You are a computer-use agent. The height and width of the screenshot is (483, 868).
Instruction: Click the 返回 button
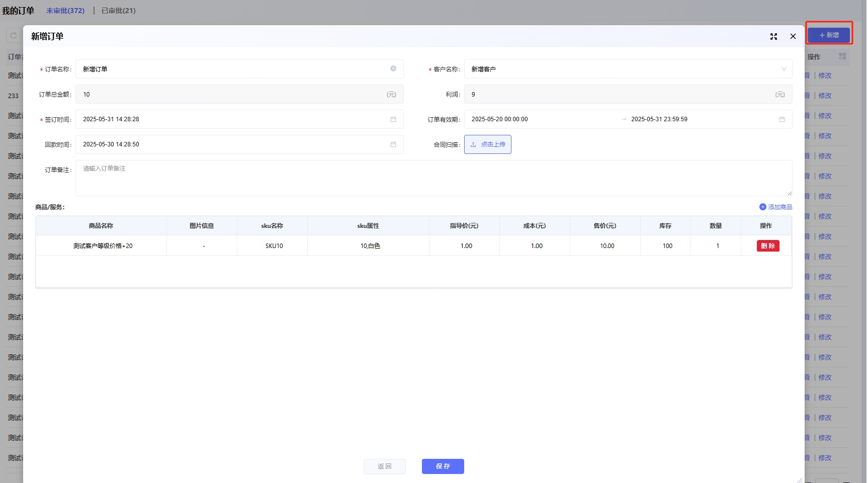(385, 466)
